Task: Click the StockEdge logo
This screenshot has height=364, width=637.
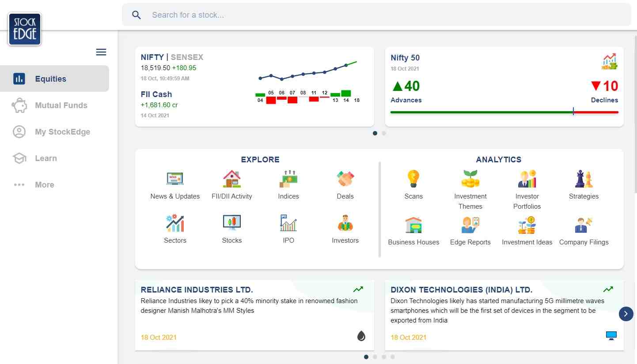Action: coord(25,29)
